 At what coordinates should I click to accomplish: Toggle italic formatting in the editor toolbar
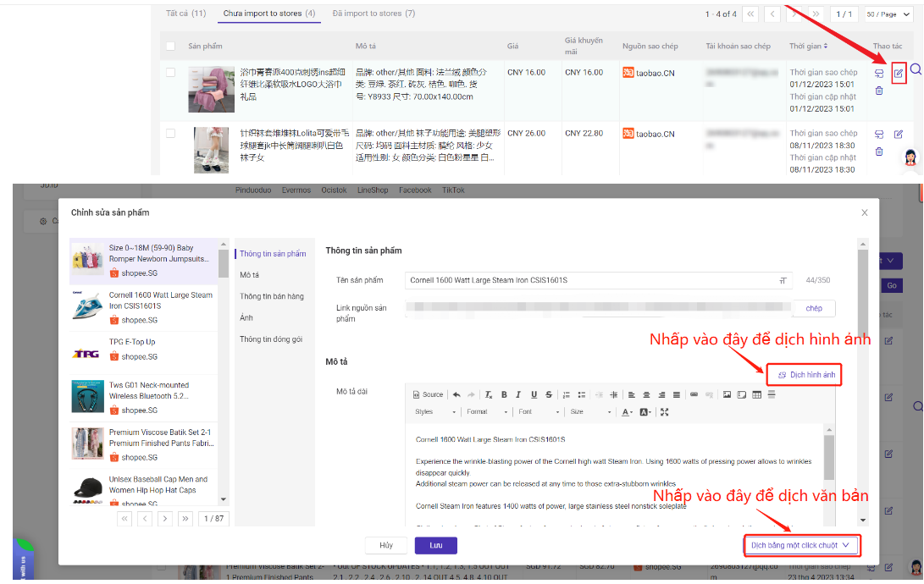518,394
